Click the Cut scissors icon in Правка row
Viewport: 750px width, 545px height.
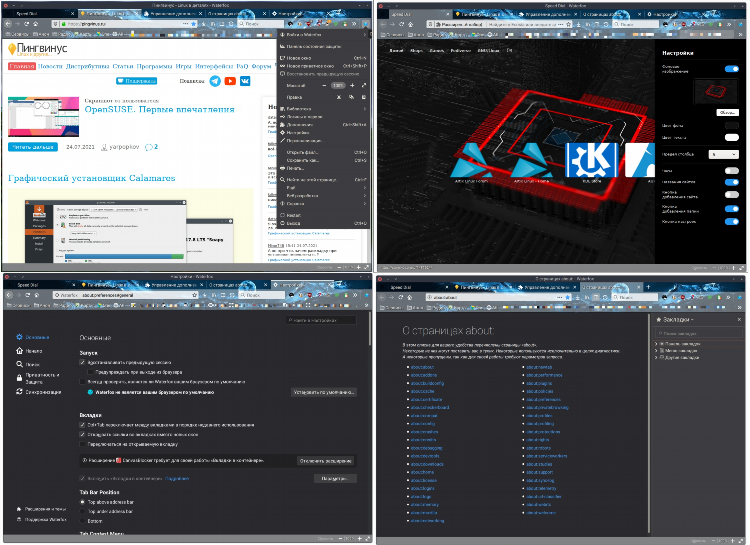(x=339, y=97)
